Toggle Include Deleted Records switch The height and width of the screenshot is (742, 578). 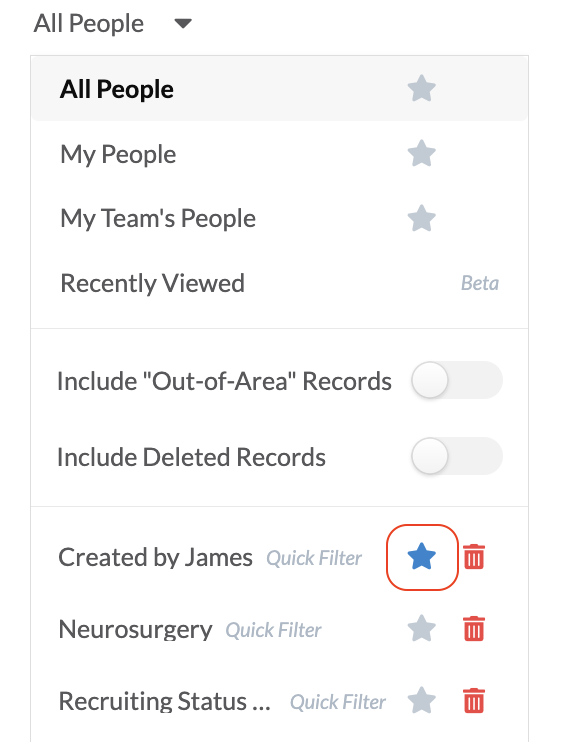pos(457,456)
